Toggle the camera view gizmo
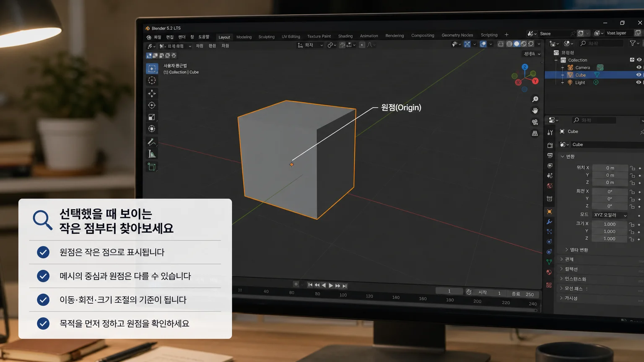Screen dimensions: 644x362 (535, 122)
